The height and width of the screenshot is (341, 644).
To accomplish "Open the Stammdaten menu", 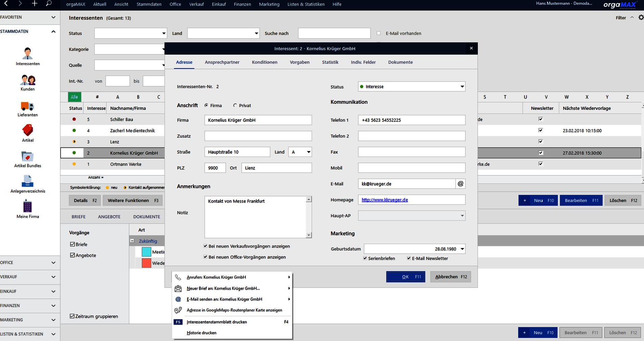I will tap(149, 4).
